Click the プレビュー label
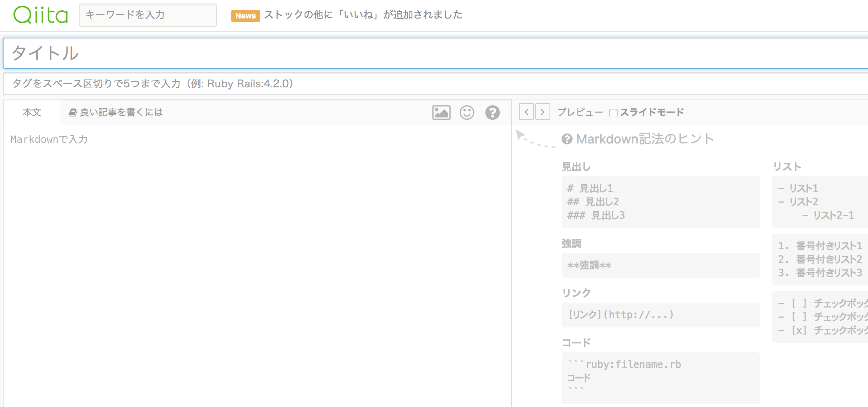Screen dimensions: 868x407 [x=580, y=112]
